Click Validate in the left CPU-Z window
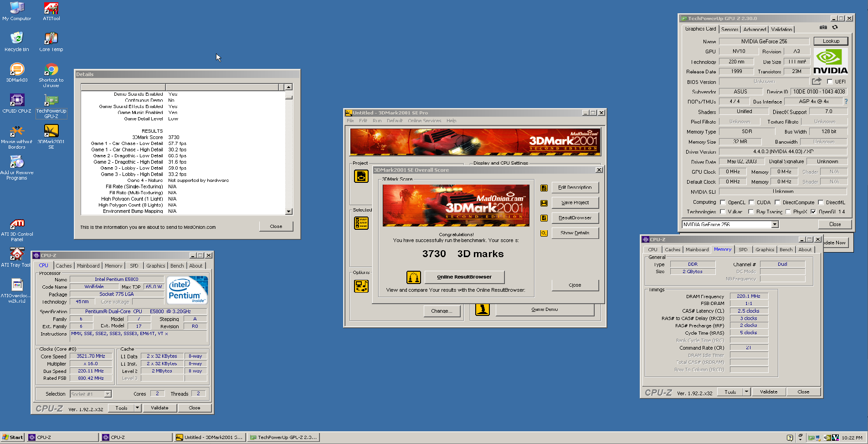Viewport: 868px width, 444px height. click(159, 408)
